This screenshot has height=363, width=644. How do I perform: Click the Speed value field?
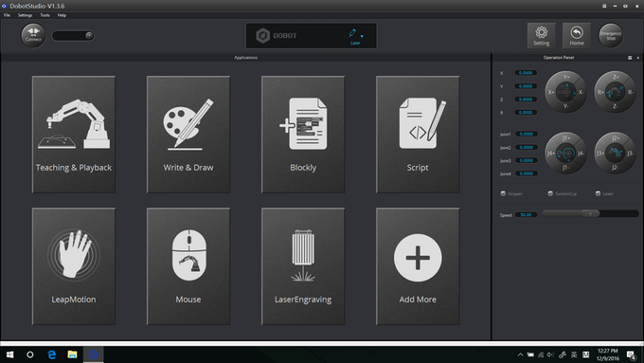pos(527,214)
